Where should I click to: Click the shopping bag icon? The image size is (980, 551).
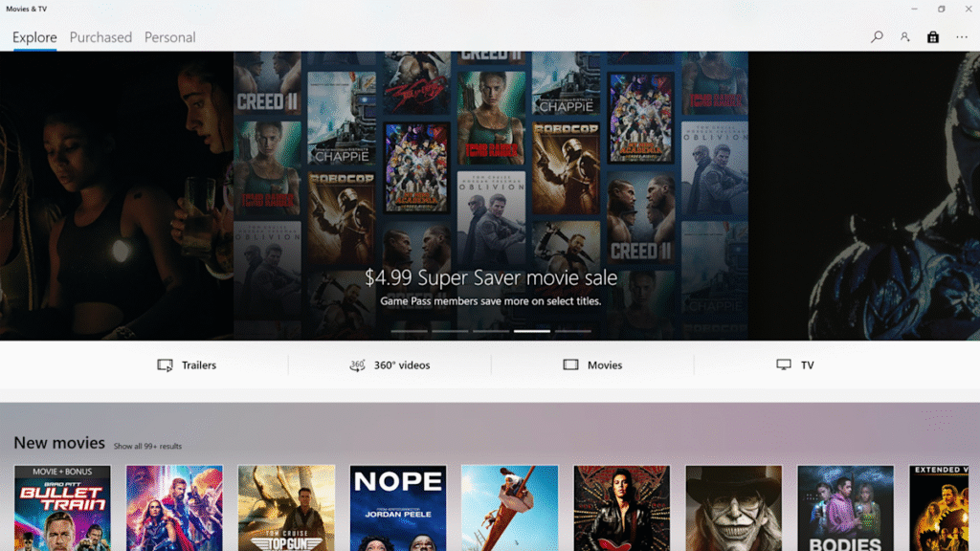[933, 36]
